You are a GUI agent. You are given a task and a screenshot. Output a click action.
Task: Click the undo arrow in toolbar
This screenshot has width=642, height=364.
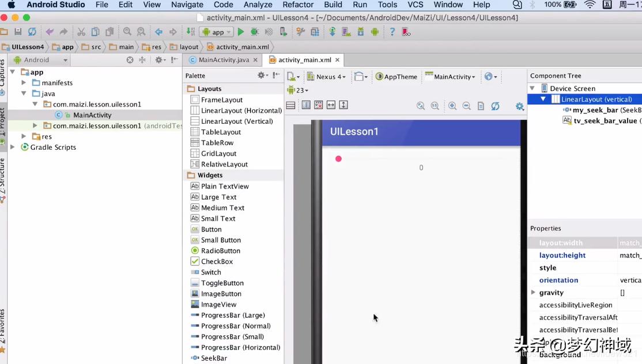(50, 32)
